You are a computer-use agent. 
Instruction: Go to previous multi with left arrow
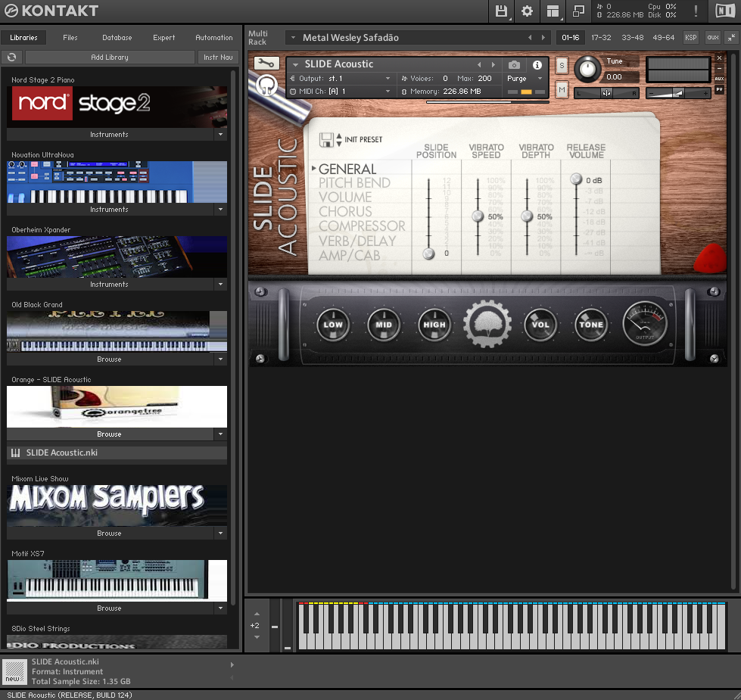(x=530, y=37)
